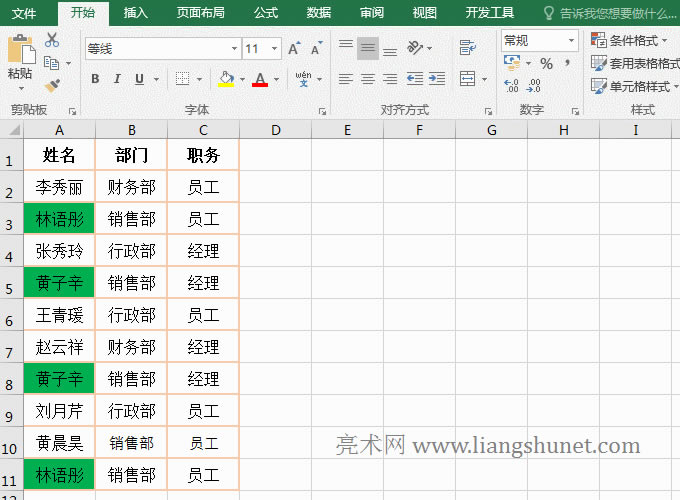
Task: Click the Center horizontal align icon
Action: click(x=368, y=79)
